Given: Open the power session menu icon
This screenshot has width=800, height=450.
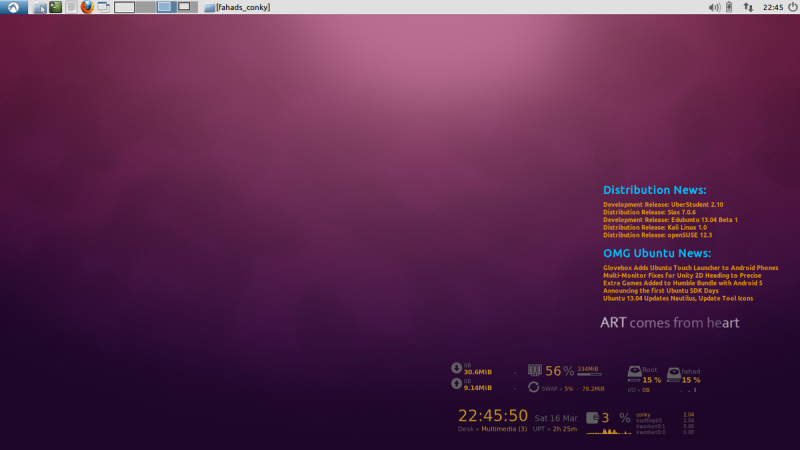Looking at the screenshot, I should tap(792, 7).
